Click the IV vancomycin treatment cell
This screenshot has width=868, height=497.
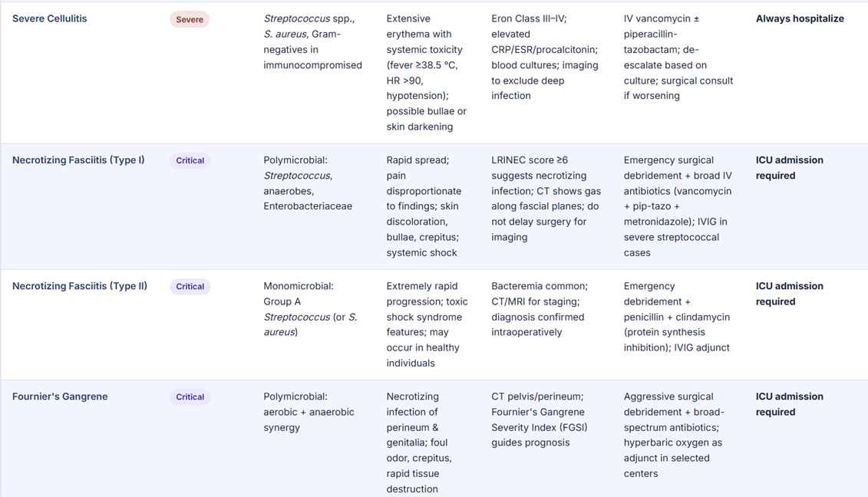[x=678, y=57]
